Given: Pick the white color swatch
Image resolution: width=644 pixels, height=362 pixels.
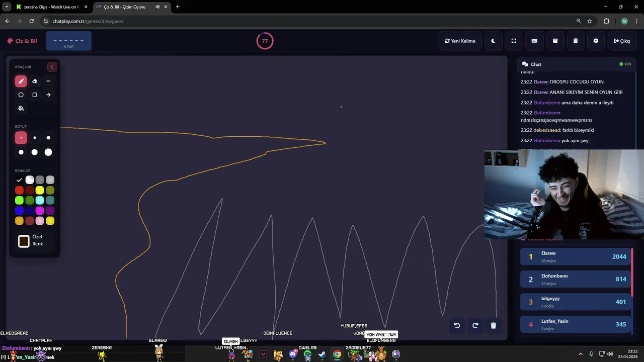Looking at the screenshot, I should 30,180.
